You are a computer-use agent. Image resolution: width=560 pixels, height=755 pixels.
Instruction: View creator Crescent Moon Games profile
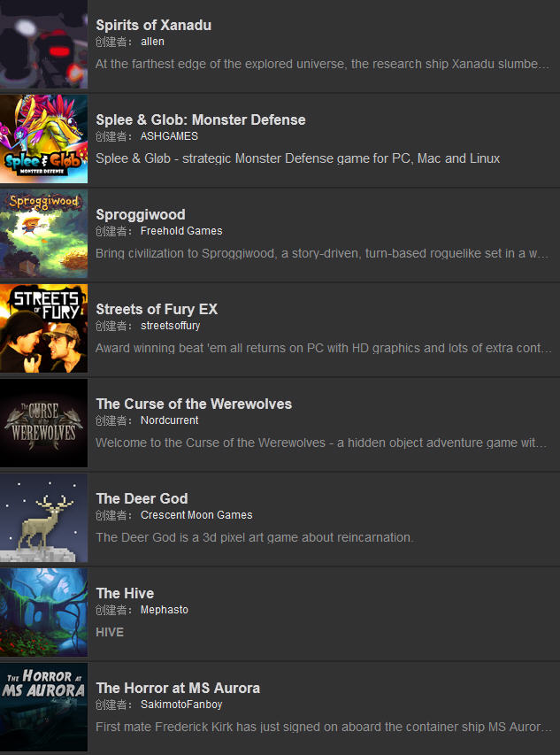coord(196,515)
